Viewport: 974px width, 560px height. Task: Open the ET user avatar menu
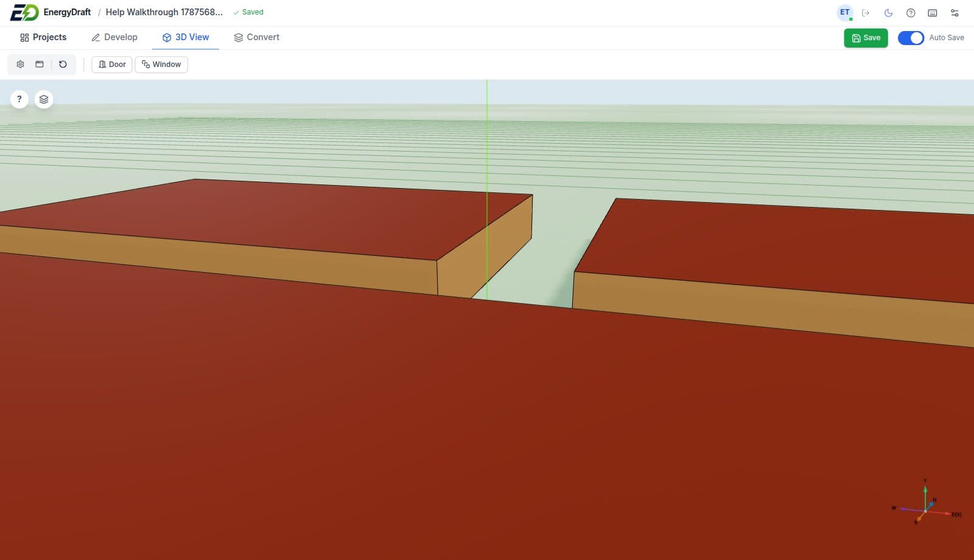pyautogui.click(x=845, y=12)
